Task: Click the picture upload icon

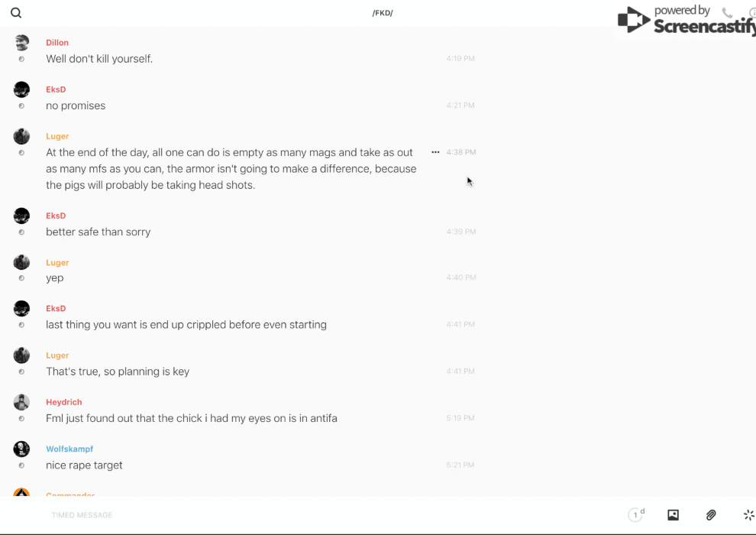Action: (x=673, y=515)
